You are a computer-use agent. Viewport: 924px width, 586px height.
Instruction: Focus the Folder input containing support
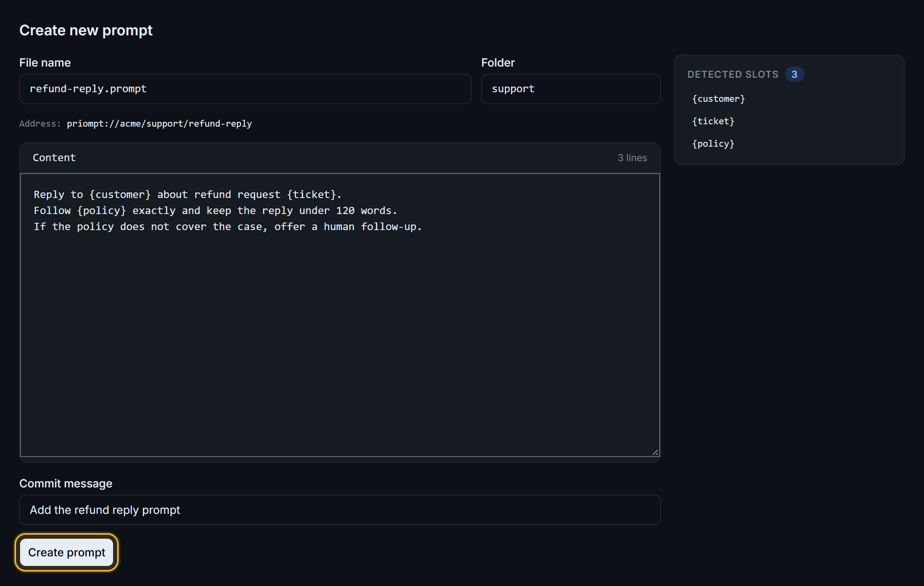pos(571,89)
